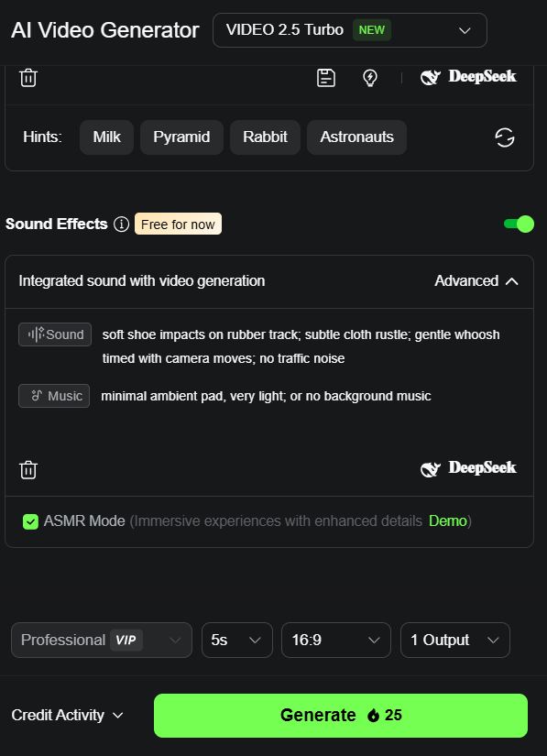Screen dimensions: 547x756
Task: Click the DeepSeek logo in the sound panel
Action: [468, 468]
